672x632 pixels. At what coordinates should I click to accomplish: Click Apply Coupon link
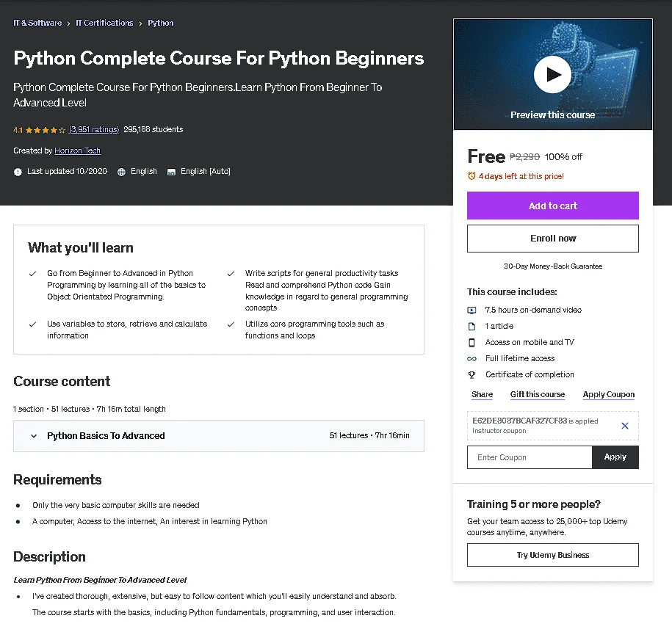[609, 394]
